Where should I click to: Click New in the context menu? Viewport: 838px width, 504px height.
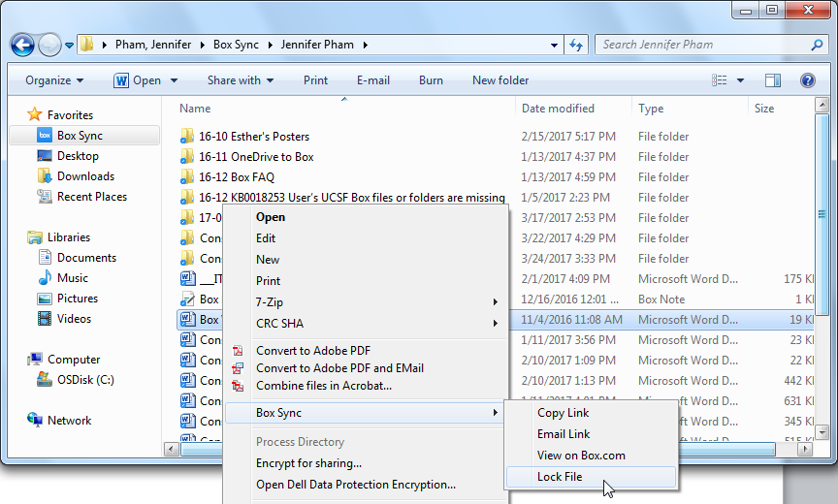268,260
